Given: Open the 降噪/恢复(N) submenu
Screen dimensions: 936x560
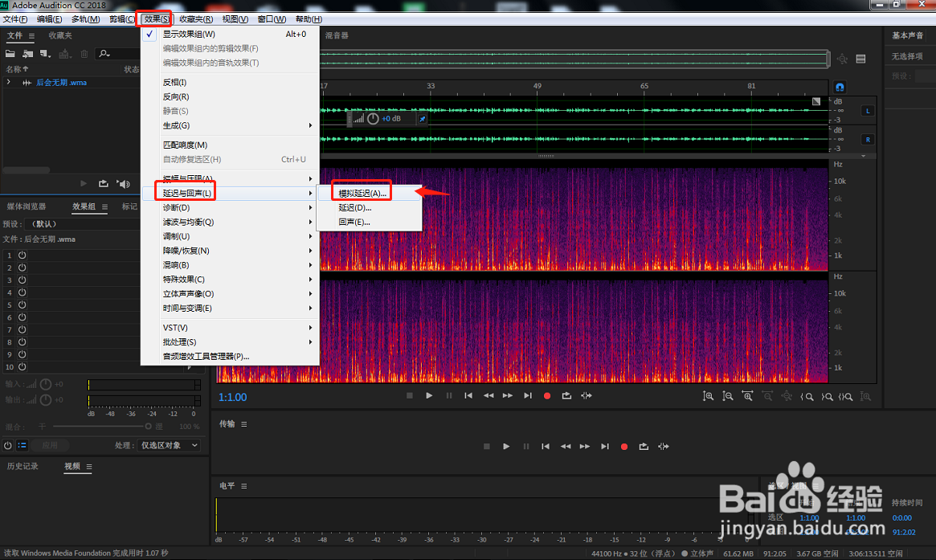Looking at the screenshot, I should [230, 251].
